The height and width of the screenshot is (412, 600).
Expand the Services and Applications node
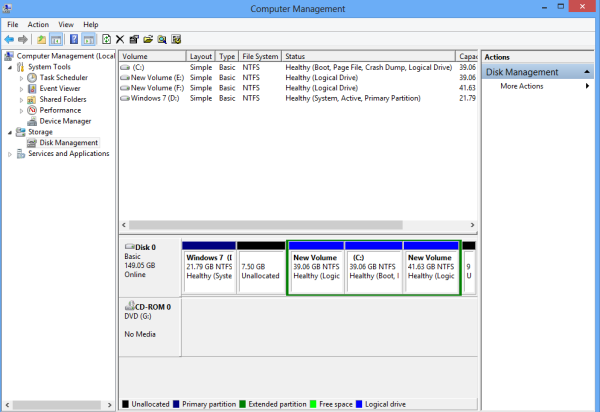tap(10, 154)
